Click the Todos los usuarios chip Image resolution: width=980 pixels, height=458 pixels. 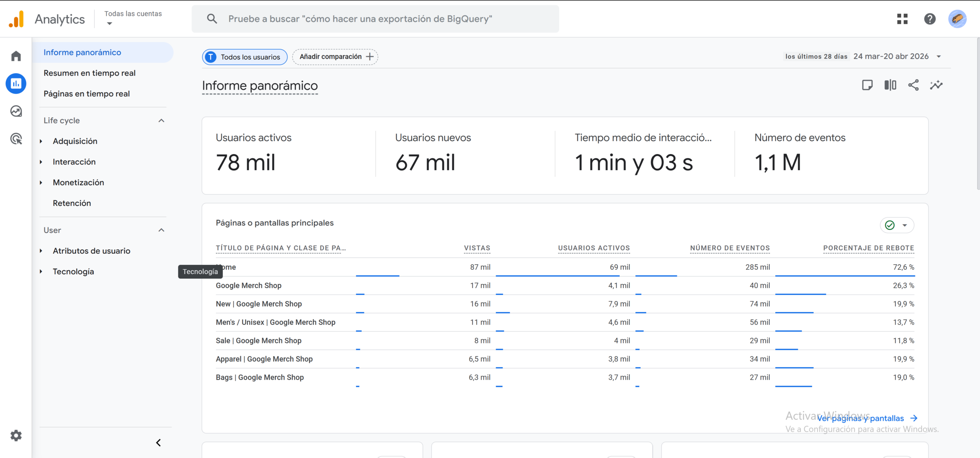coord(245,57)
